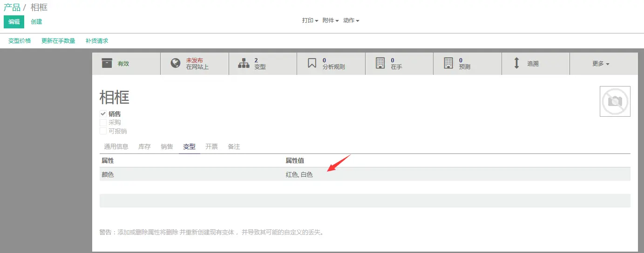Switch to the 备注 tab
This screenshot has height=253, width=644.
(234, 146)
